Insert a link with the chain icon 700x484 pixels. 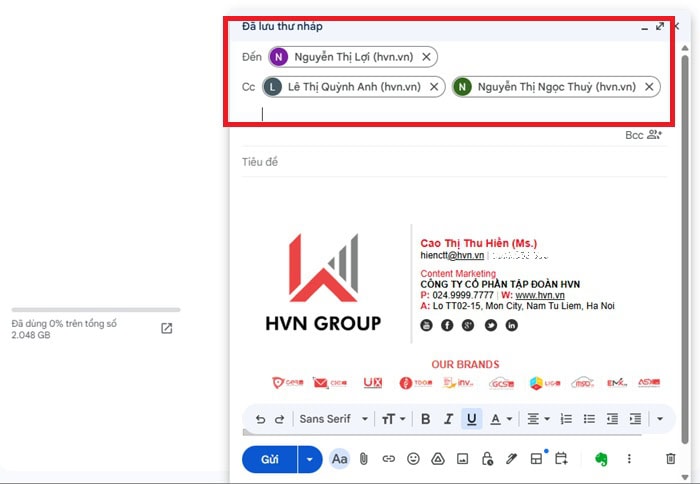click(388, 459)
